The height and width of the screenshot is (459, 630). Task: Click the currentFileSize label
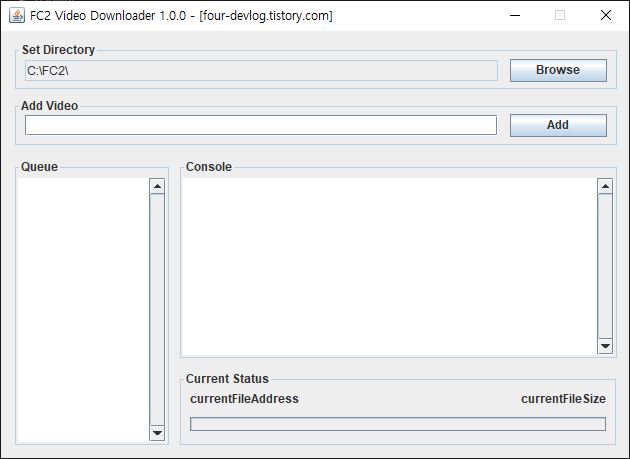[x=563, y=399]
